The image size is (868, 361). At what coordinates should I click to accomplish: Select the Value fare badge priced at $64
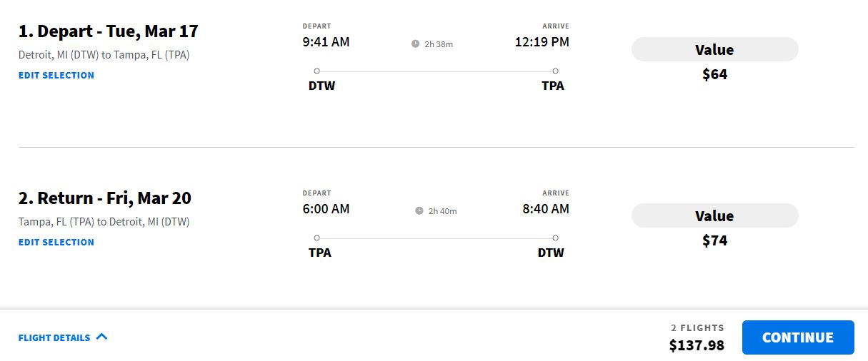[x=714, y=50]
